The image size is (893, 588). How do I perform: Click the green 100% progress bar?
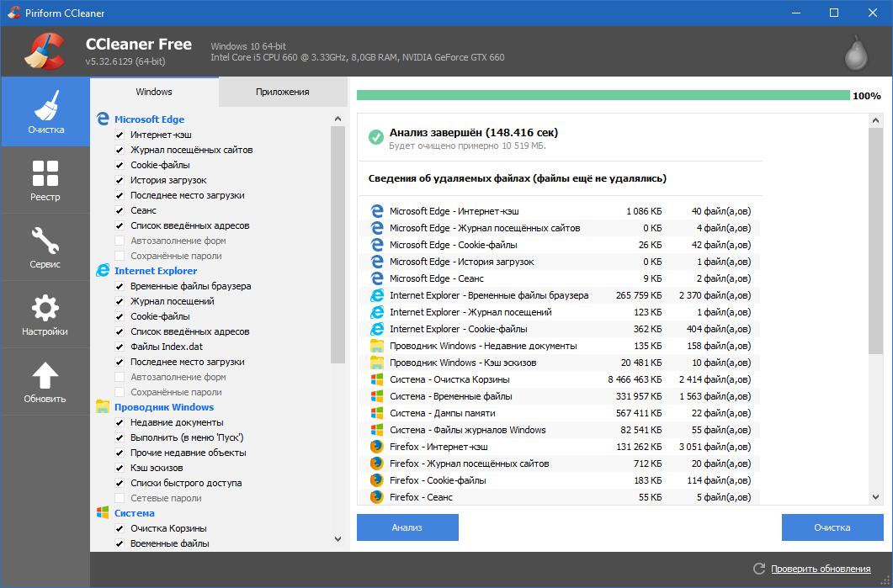(603, 95)
